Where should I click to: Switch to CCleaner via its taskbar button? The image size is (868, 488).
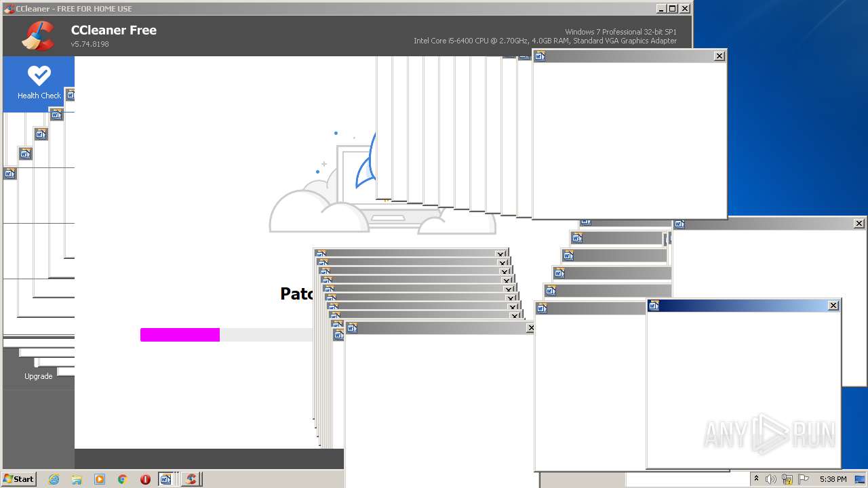tap(191, 479)
